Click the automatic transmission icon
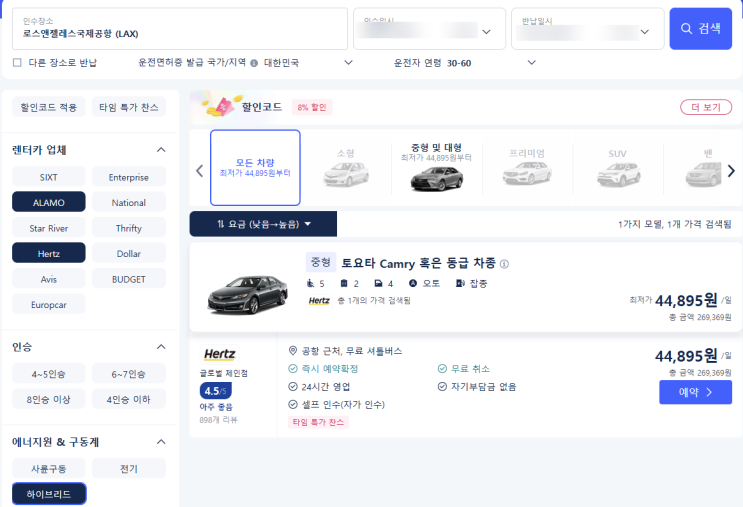 point(413,283)
